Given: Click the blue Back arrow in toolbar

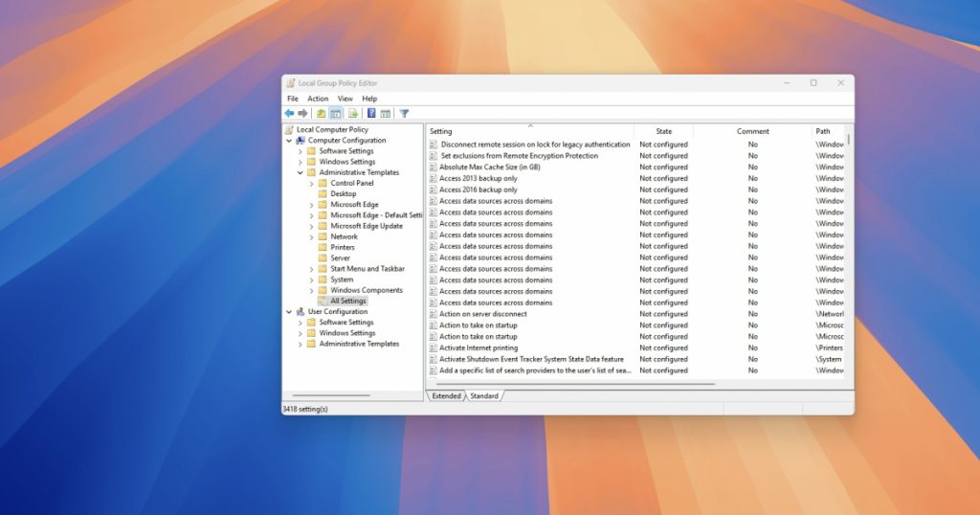Looking at the screenshot, I should click(289, 113).
